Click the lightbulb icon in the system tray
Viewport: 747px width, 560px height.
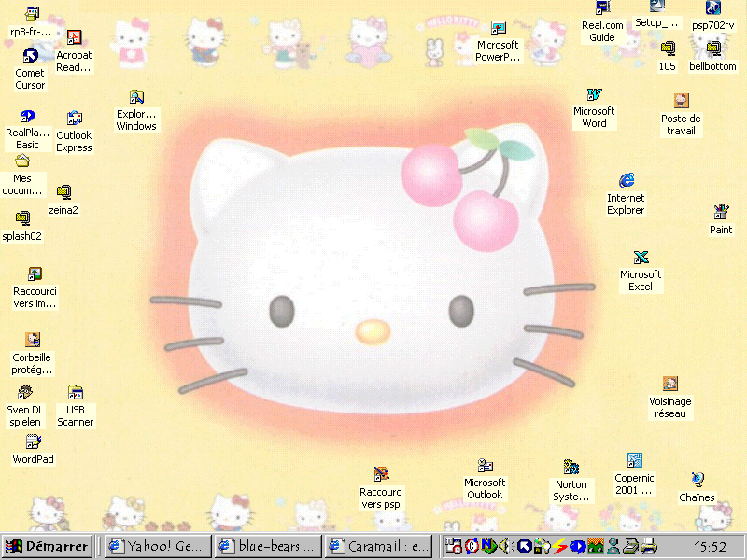542,546
